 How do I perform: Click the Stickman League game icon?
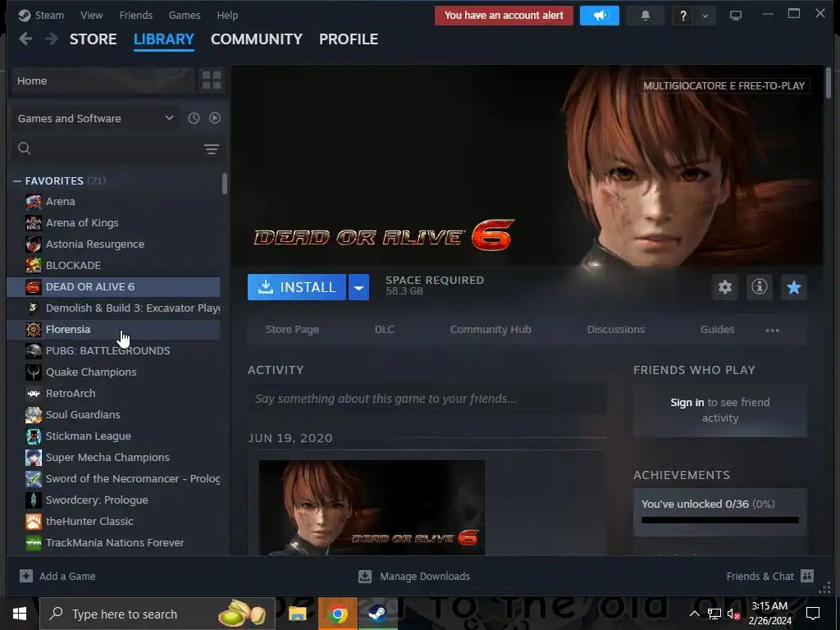[33, 436]
